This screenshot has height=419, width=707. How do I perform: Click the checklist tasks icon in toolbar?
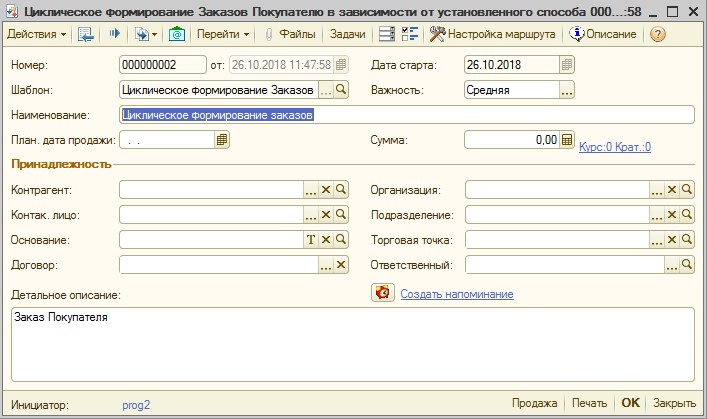[410, 34]
